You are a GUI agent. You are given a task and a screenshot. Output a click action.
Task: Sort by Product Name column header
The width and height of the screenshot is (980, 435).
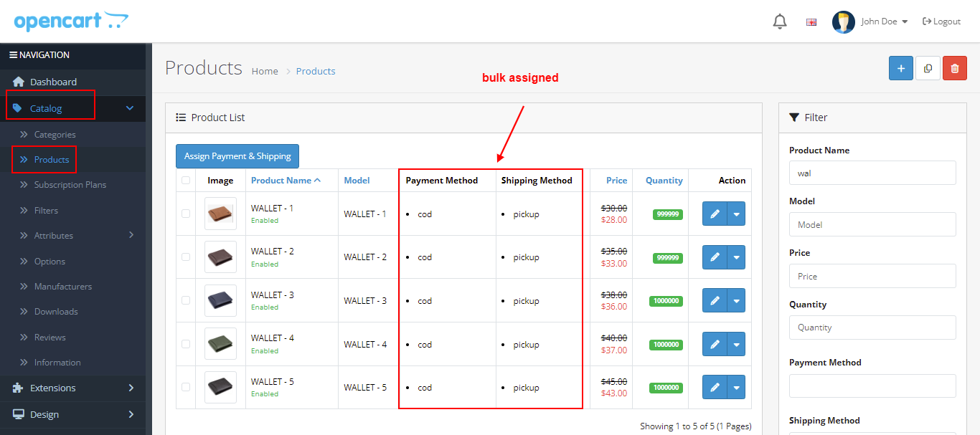[286, 181]
